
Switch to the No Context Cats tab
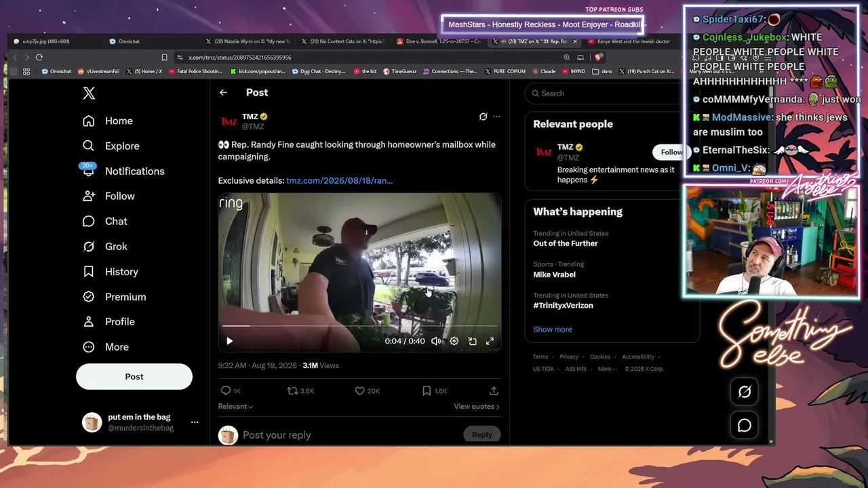344,41
